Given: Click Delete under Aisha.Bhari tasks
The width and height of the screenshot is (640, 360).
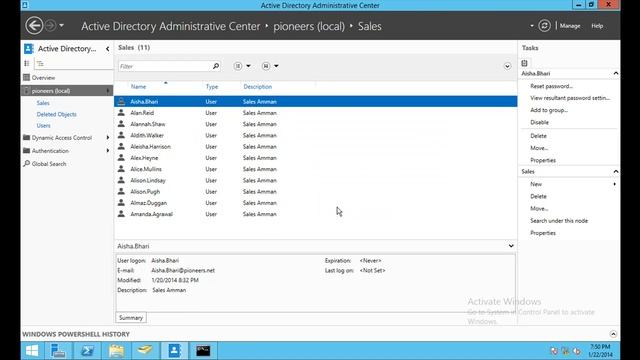Looking at the screenshot, I should coord(538,136).
